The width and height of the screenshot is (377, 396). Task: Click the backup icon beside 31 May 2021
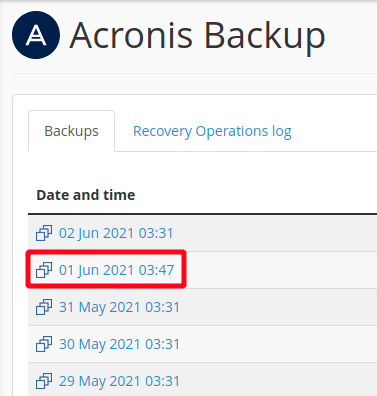44,307
